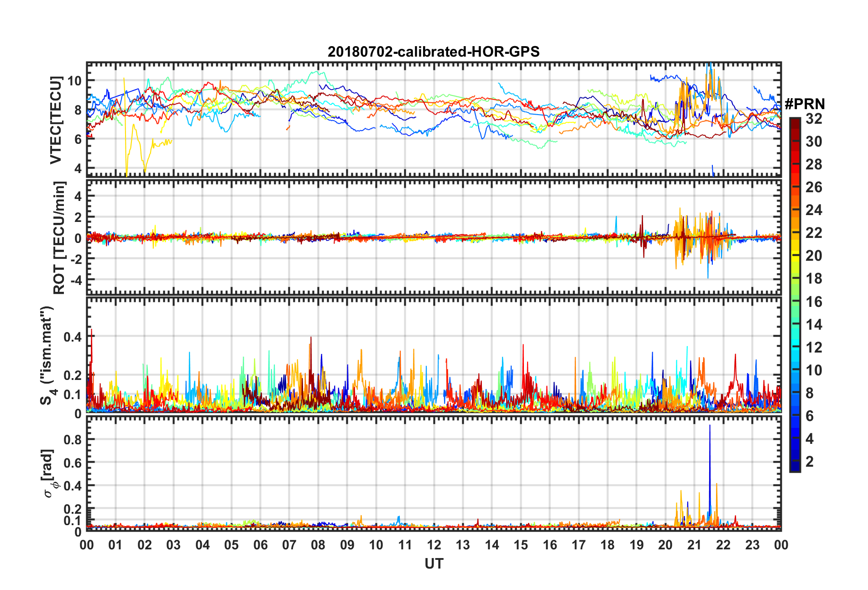Screen dimensions: 868x590
Task: Click x-axis tick label 19
Action: [x=637, y=545]
